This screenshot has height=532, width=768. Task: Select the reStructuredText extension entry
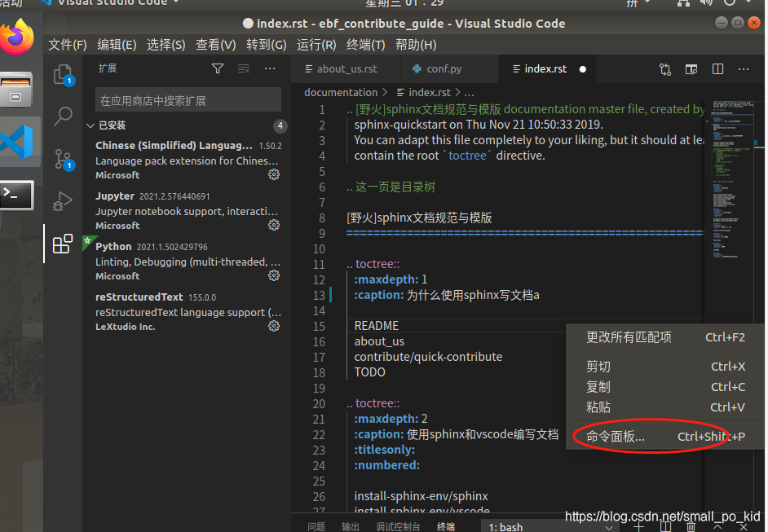[188, 311]
